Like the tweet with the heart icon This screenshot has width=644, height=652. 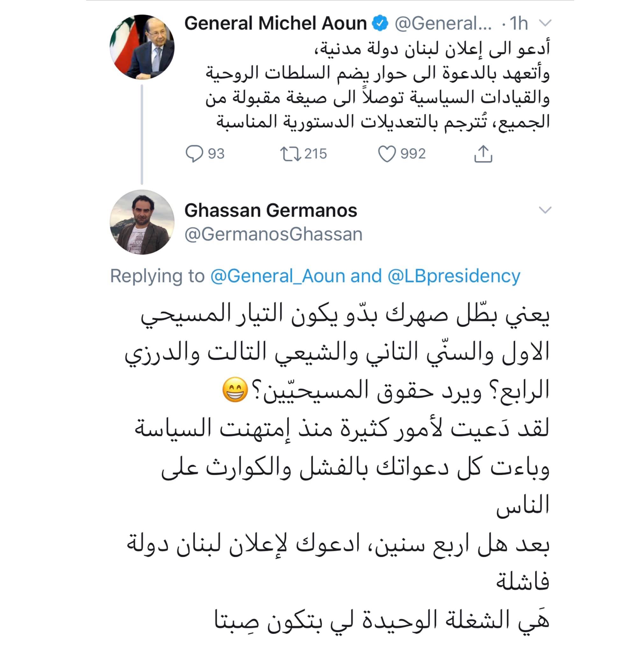click(x=386, y=154)
